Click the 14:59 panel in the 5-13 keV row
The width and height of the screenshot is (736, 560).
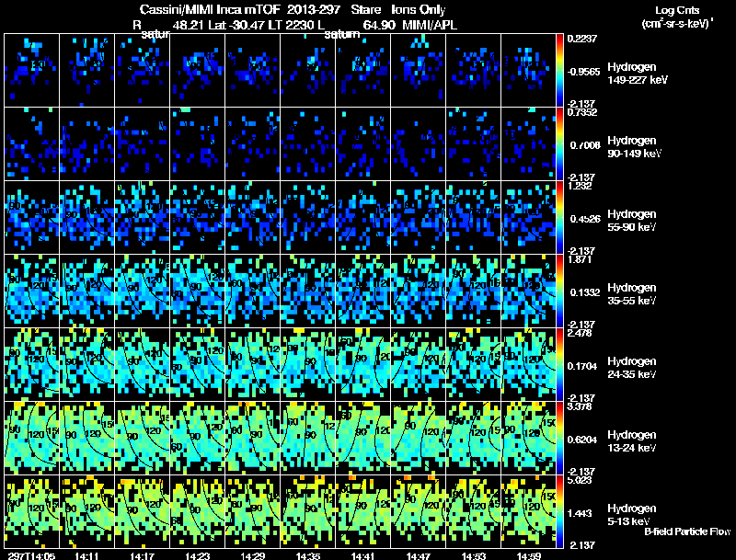coord(529,511)
